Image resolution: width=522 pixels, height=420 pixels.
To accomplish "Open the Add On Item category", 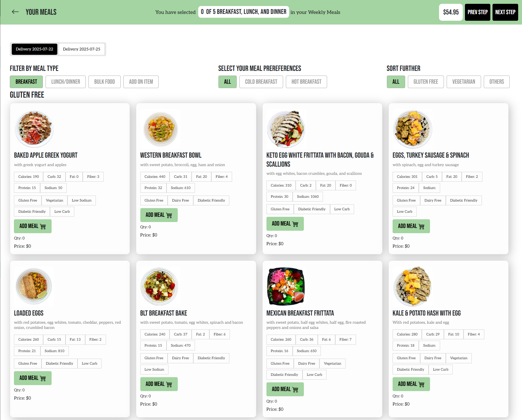I will coord(141,82).
